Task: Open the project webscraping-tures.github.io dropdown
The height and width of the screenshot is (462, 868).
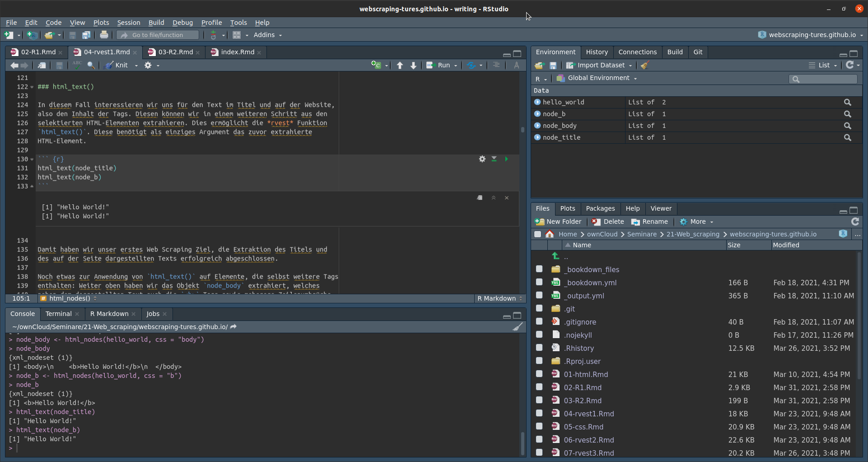Action: [x=811, y=35]
